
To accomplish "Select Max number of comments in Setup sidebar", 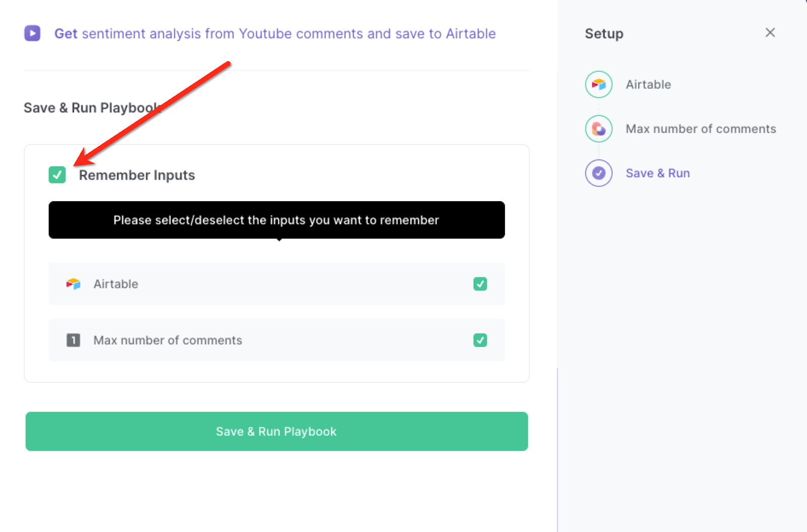I will coord(701,129).
